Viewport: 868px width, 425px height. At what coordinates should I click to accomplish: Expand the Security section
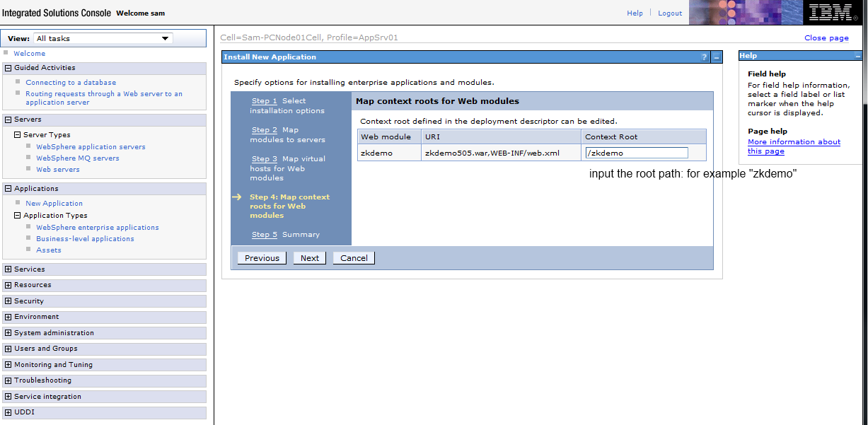pyautogui.click(x=8, y=301)
